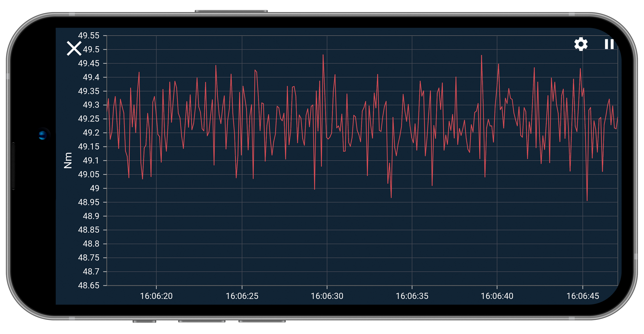644x334 pixels.
Task: Click the 16:06:40 time axis label
Action: tap(497, 296)
